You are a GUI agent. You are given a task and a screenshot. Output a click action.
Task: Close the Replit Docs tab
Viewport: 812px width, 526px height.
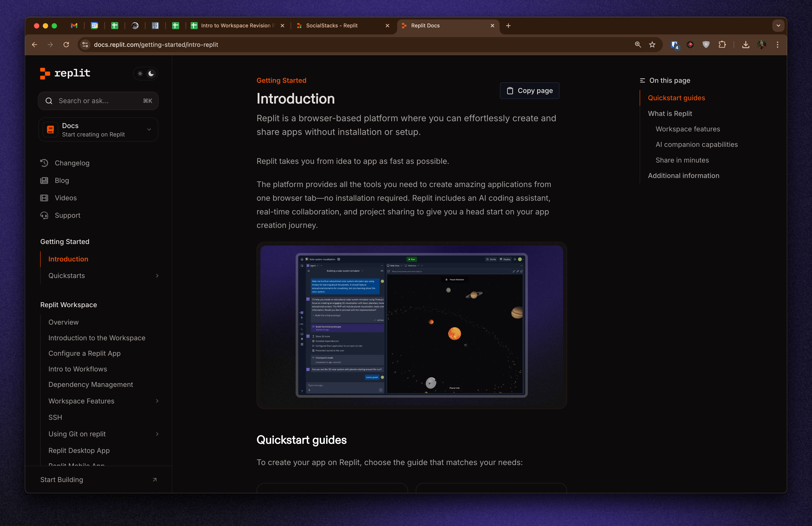(x=492, y=26)
